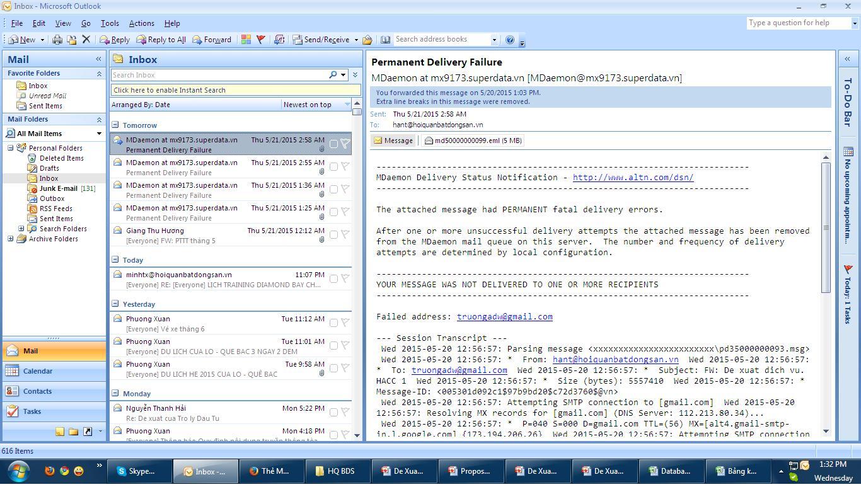Collapse the Today message group
861x504 pixels.
115,260
